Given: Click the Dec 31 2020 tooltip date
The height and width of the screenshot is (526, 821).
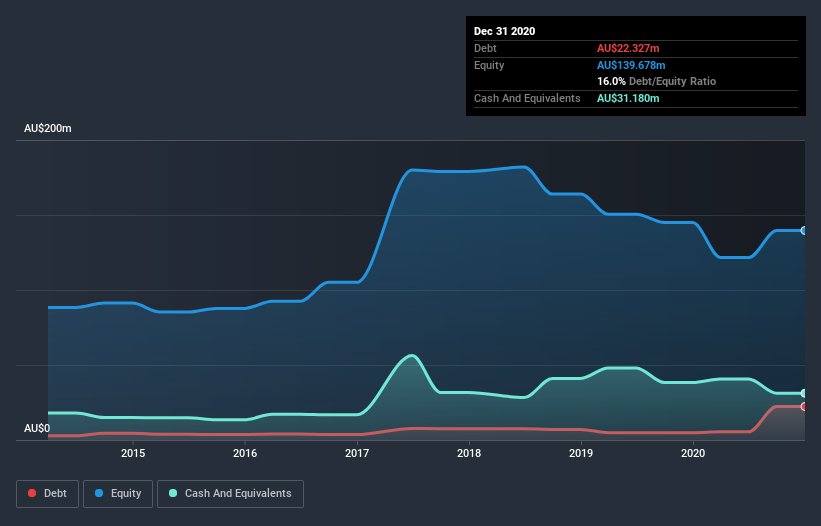Looking at the screenshot, I should click(504, 31).
